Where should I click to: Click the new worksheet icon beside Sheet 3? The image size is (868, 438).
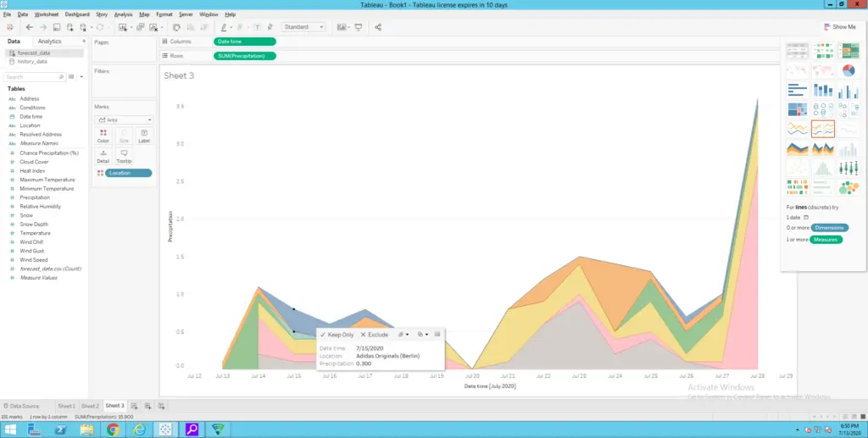(x=134, y=407)
